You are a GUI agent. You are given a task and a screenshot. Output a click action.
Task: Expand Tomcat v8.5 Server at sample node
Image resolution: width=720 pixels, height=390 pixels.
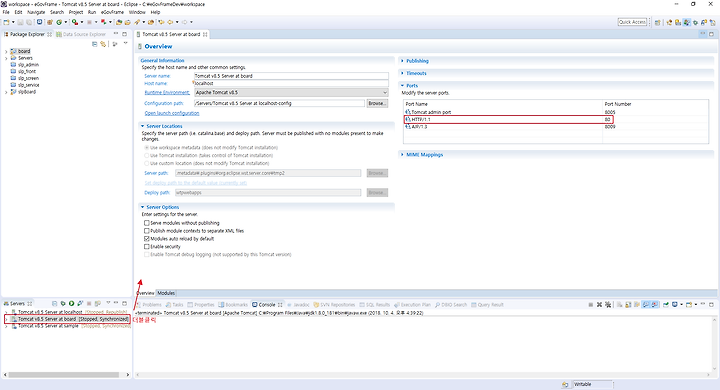pyautogui.click(x=6, y=326)
